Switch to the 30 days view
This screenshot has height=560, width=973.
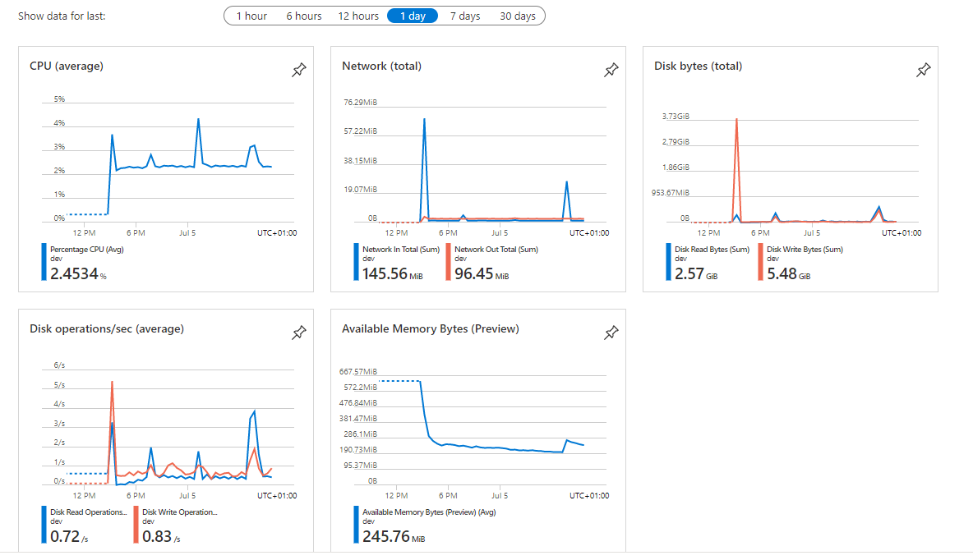[518, 15]
